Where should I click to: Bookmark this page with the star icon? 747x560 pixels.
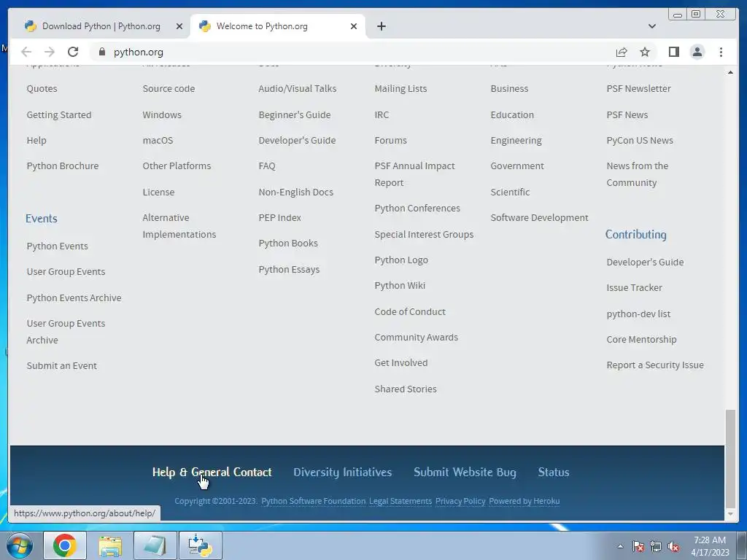coord(645,52)
